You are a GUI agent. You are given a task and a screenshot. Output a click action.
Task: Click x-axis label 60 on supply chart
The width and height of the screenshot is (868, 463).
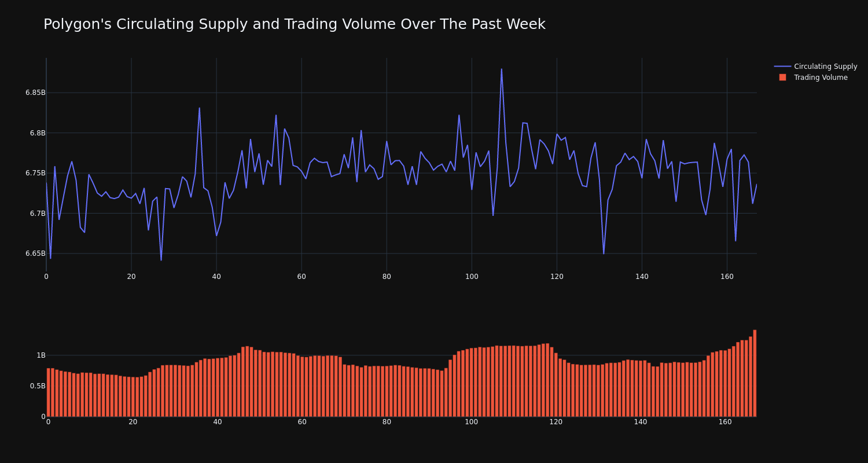pyautogui.click(x=301, y=277)
